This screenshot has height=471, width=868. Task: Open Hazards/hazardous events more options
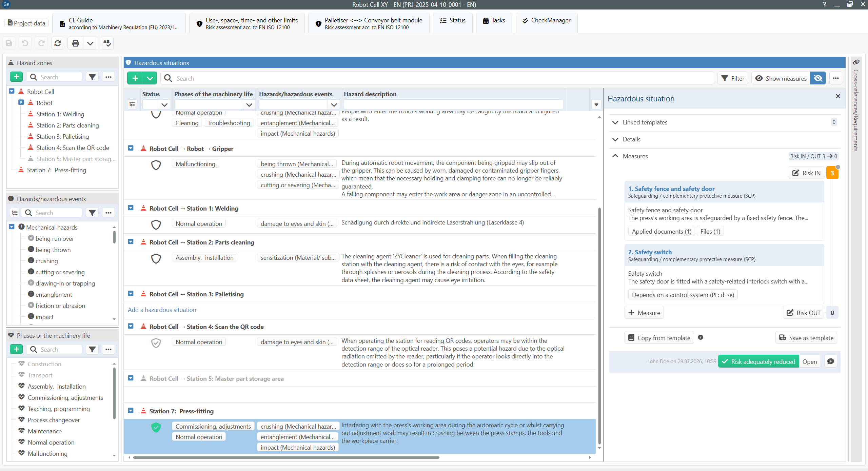coord(108,213)
